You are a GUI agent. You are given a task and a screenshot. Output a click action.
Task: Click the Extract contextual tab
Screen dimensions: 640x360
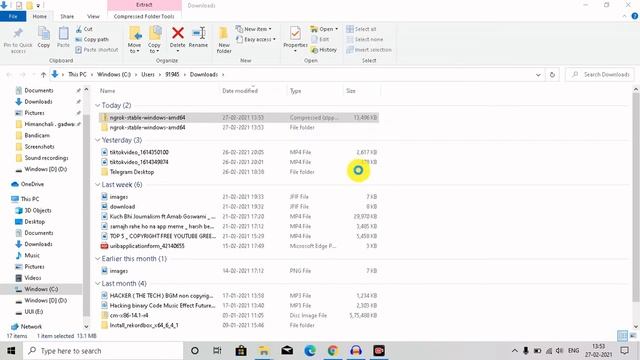144,5
